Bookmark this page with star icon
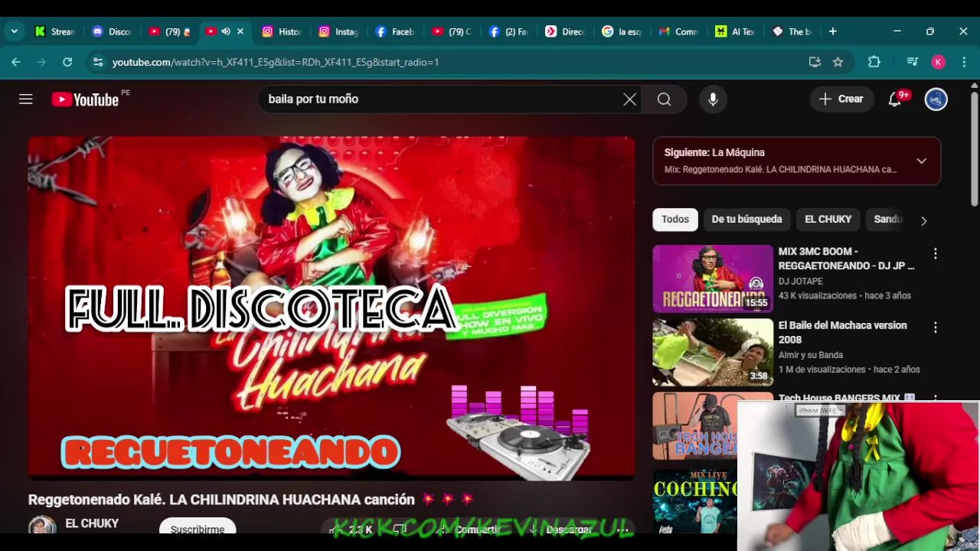980x551 pixels. [x=838, y=62]
